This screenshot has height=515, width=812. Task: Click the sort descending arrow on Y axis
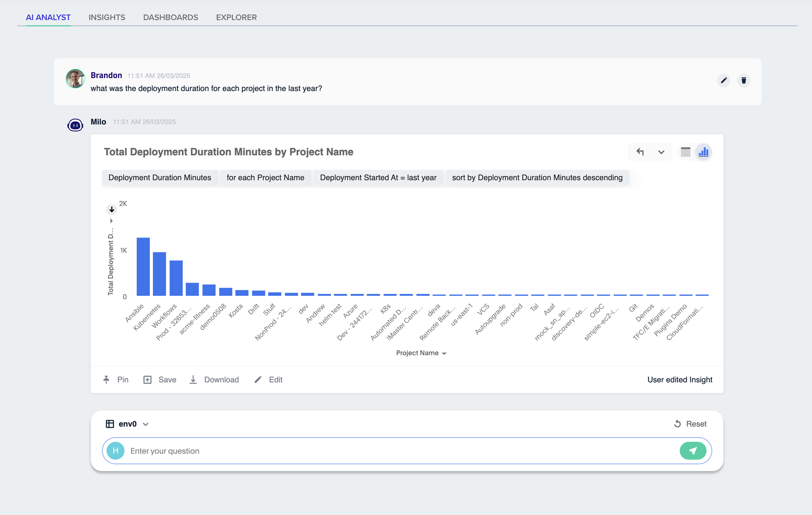(112, 209)
